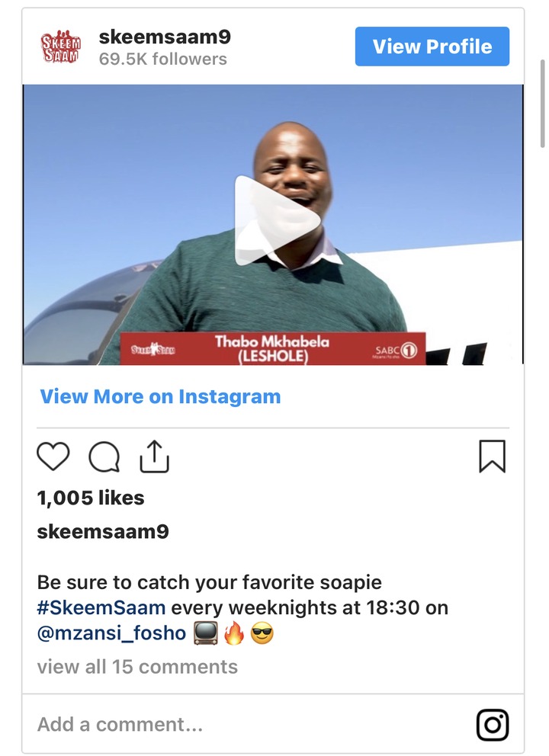Image resolution: width=549 pixels, height=756 pixels.
Task: Click the Skeem Saam logo in video banner
Action: coord(153,350)
